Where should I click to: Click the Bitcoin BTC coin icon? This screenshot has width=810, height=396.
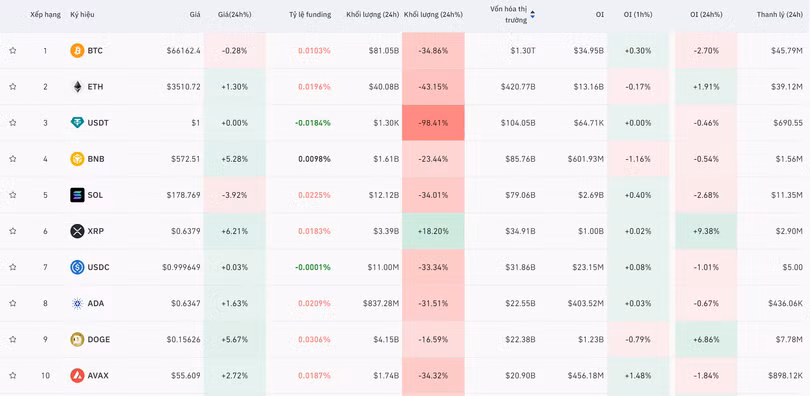[x=77, y=51]
